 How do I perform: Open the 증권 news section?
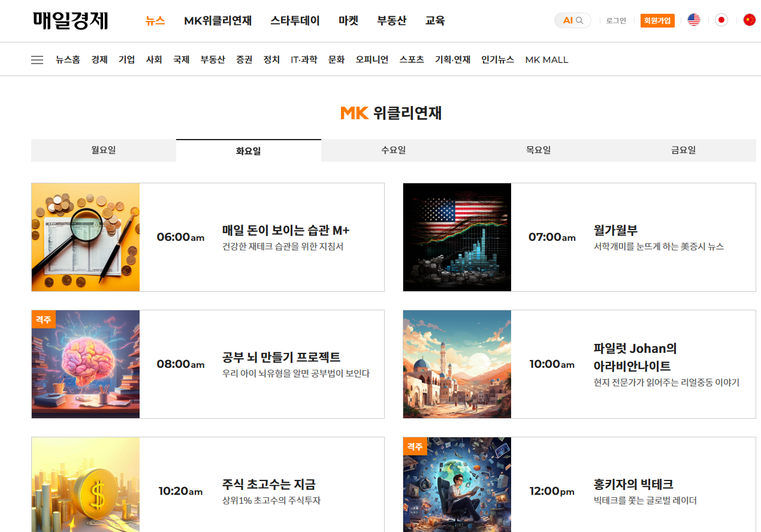[244, 59]
